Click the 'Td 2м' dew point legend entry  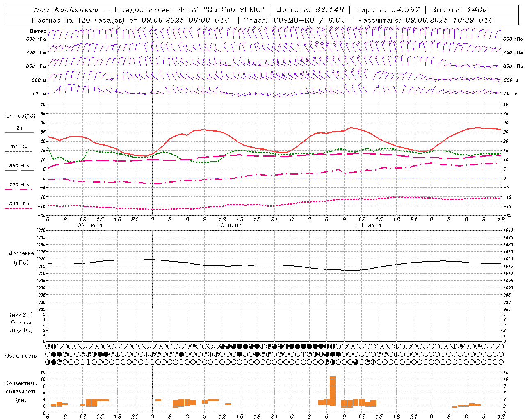(19, 147)
